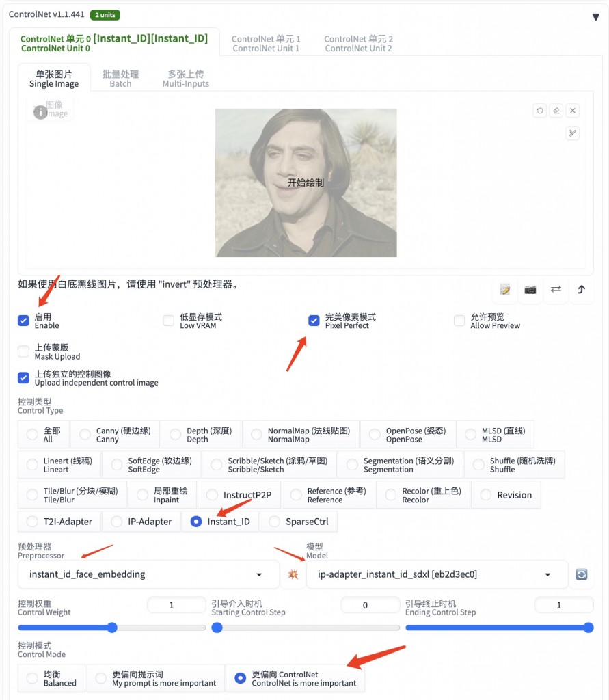Viewport: 609px width, 700px height.
Task: Remove the uploaded image with the X icon
Action: point(573,110)
